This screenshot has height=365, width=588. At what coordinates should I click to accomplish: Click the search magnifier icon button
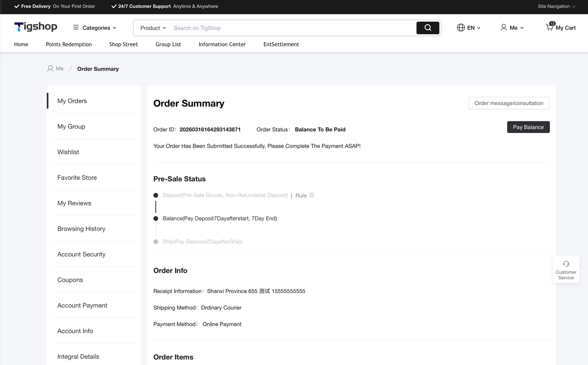coord(428,28)
